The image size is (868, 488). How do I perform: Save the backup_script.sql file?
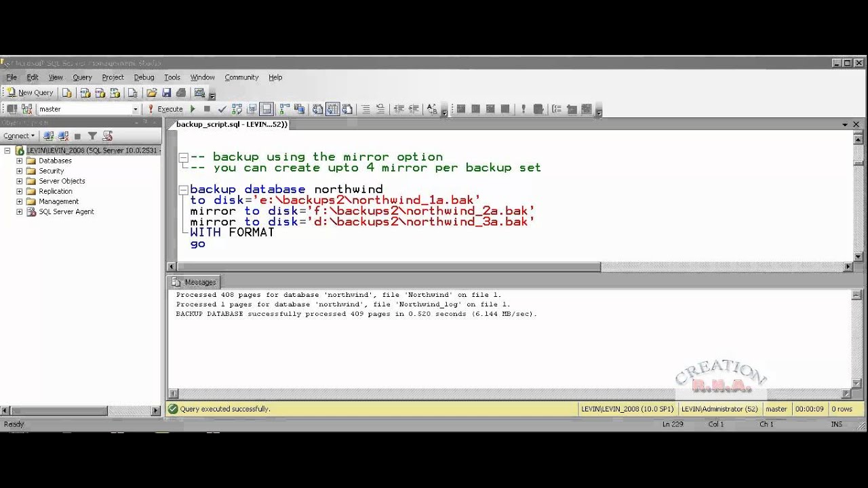tap(166, 93)
